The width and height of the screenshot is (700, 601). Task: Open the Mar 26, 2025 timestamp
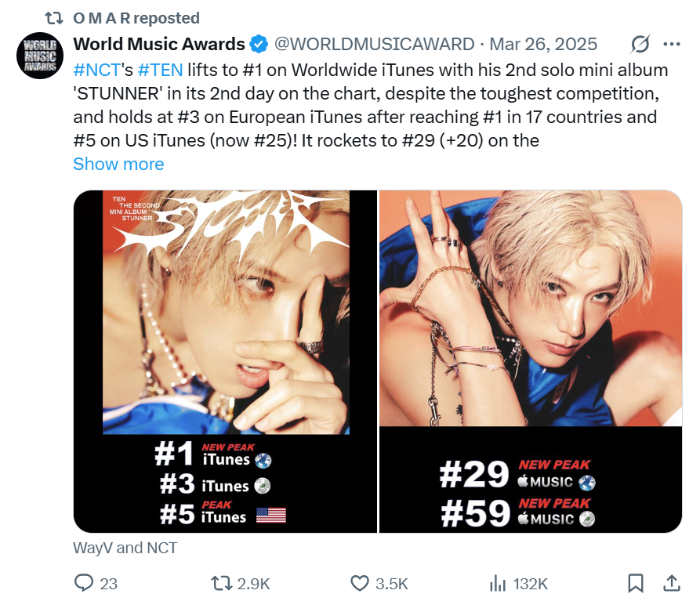click(543, 44)
